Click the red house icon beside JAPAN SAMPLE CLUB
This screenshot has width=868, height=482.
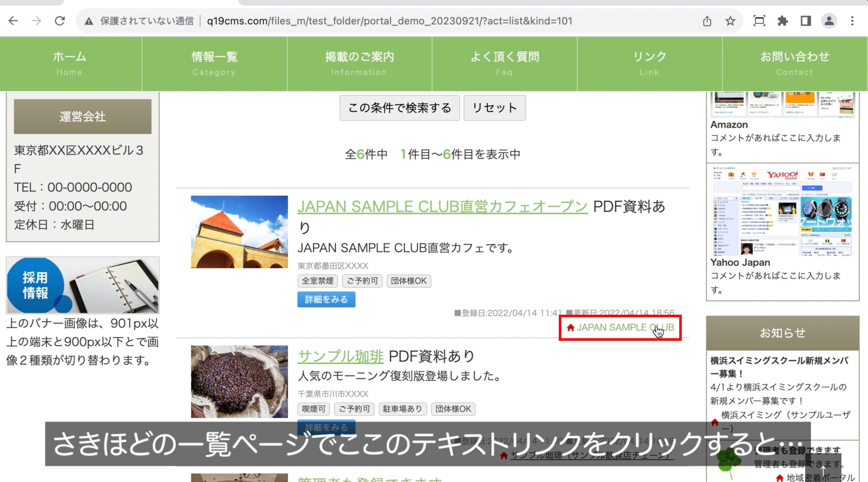[x=570, y=327]
